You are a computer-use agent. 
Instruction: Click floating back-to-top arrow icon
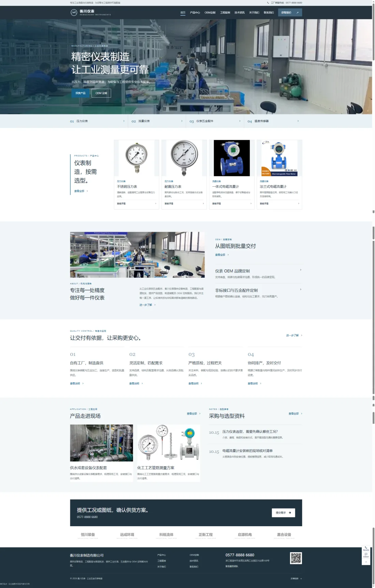click(366, 562)
